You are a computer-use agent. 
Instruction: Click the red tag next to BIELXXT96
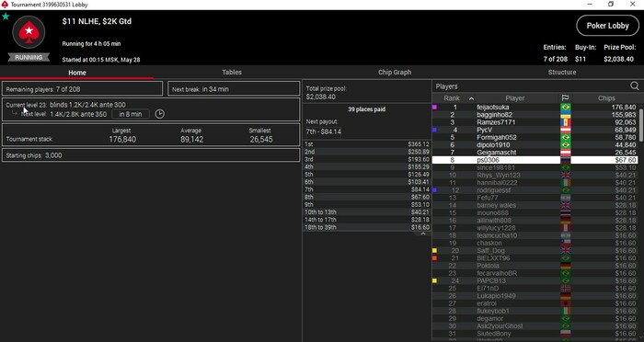tap(434, 258)
